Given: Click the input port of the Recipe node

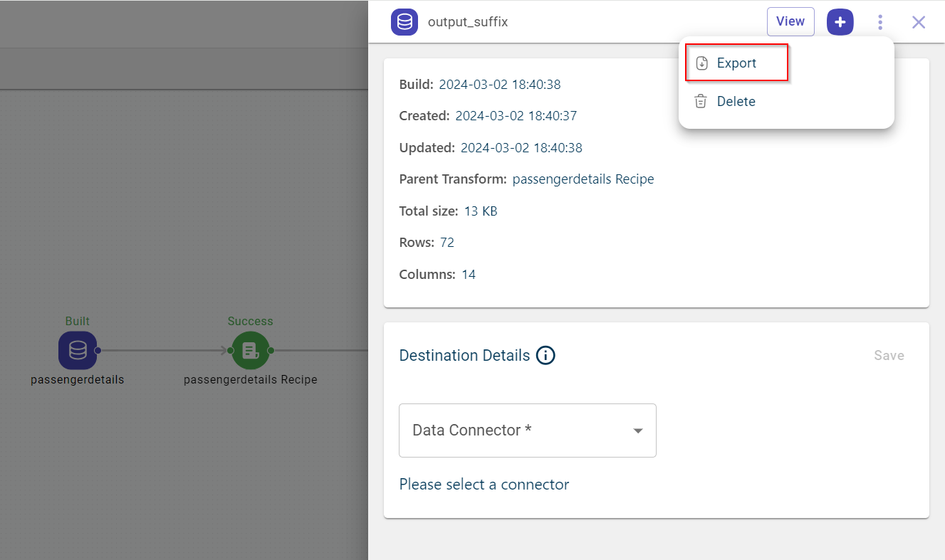Looking at the screenshot, I should (x=230, y=350).
